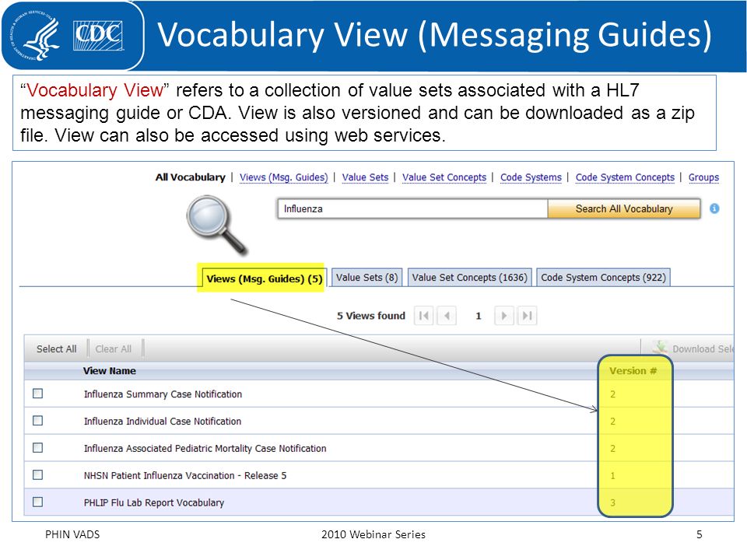Click the CDC logo
Viewport: 747px width, 560px height.
coord(98,36)
